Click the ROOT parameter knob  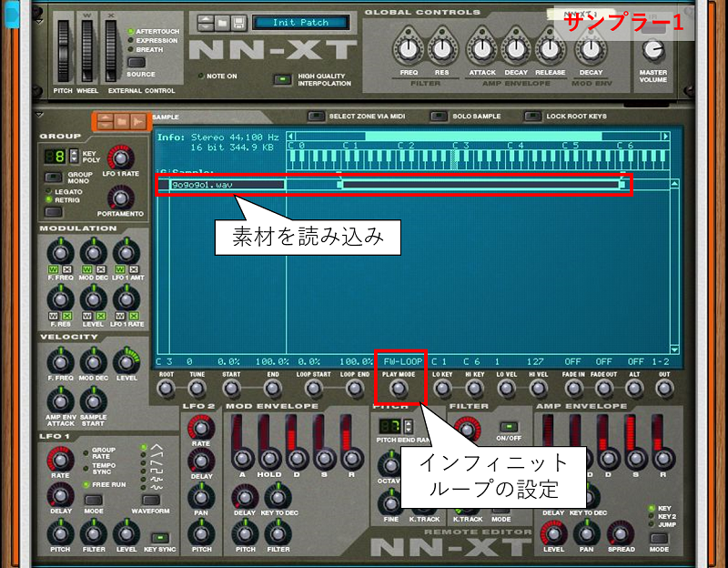point(166,388)
